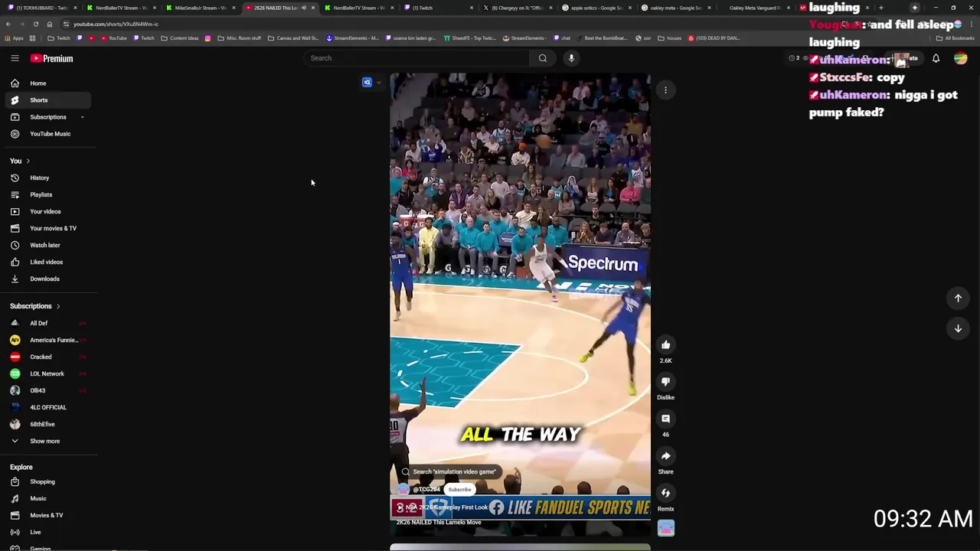Open Live under Explore
This screenshot has width=980, height=551.
tap(48, 532)
